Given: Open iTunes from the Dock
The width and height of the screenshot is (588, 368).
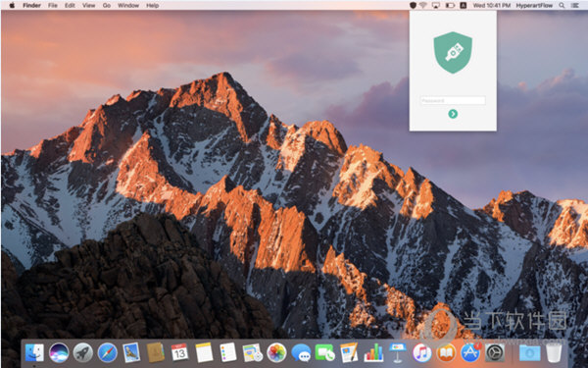Looking at the screenshot, I should (x=421, y=352).
